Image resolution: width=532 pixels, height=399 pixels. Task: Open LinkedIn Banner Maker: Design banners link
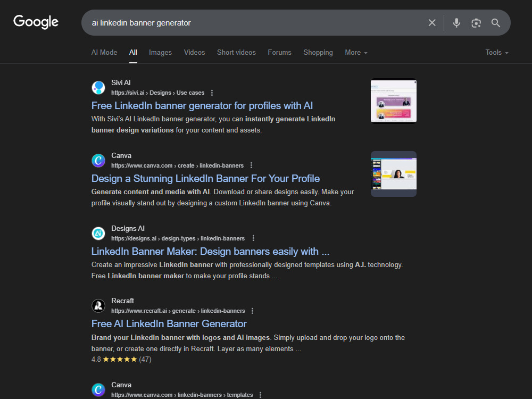210,252
